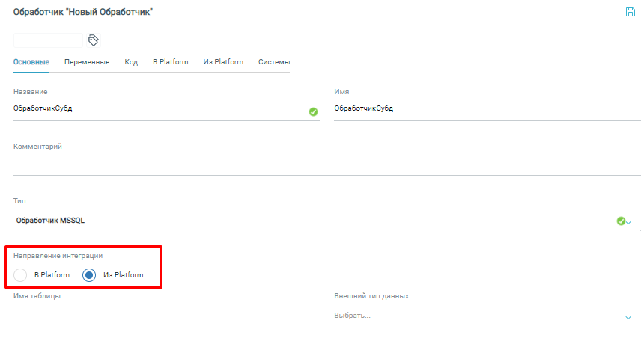Focus the Имя input field
The width and height of the screenshot is (644, 359).
point(487,108)
